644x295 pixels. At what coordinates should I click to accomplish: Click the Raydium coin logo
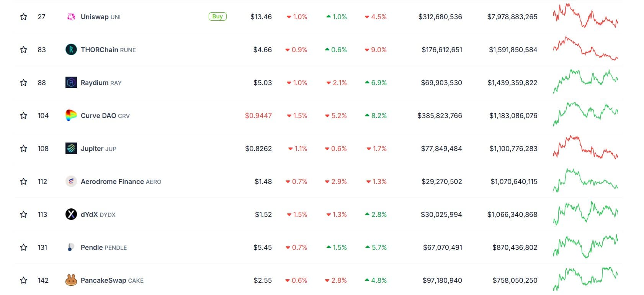[x=71, y=83]
